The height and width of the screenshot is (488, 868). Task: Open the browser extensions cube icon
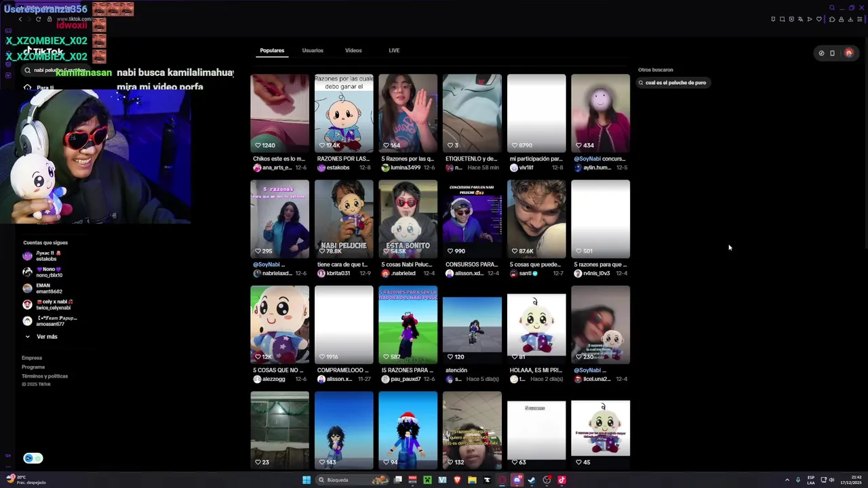[832, 19]
